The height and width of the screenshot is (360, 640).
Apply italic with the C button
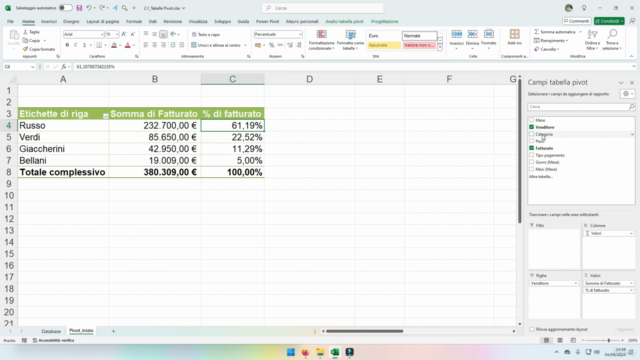pyautogui.click(x=76, y=45)
